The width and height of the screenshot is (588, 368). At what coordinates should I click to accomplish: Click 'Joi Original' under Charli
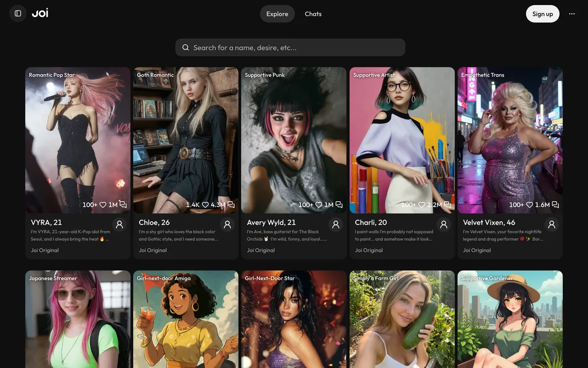click(369, 250)
